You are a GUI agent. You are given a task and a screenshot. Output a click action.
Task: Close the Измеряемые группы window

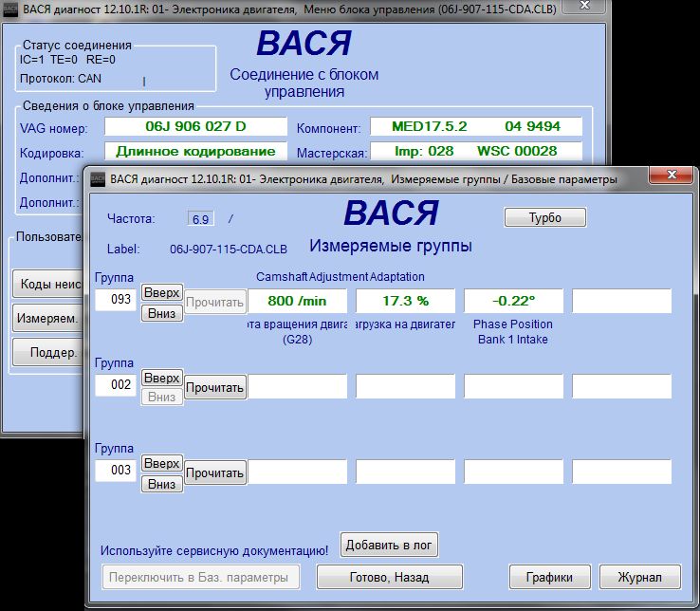click(672, 175)
